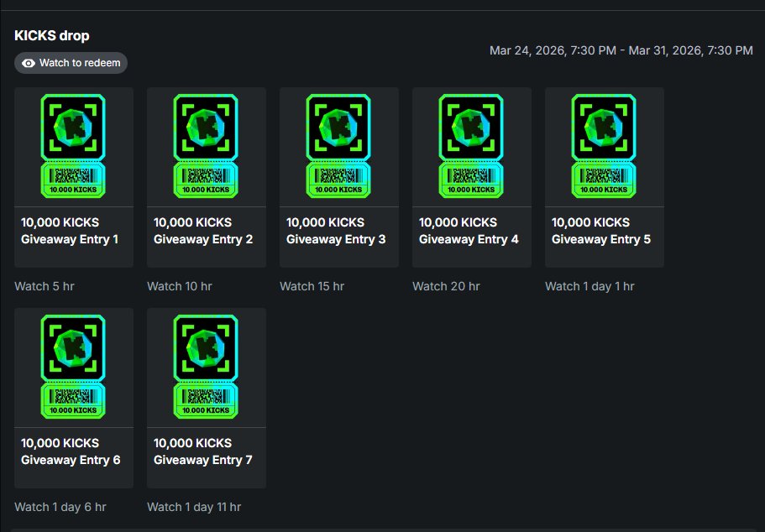Click the 10,000 KICKS Giveaway Entry 7 title
The height and width of the screenshot is (532, 765).
click(202, 451)
